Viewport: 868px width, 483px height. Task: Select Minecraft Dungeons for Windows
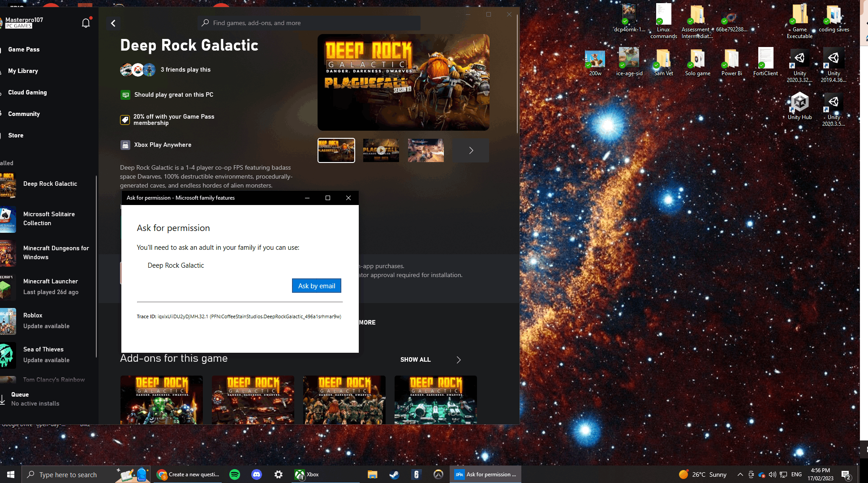coord(47,253)
